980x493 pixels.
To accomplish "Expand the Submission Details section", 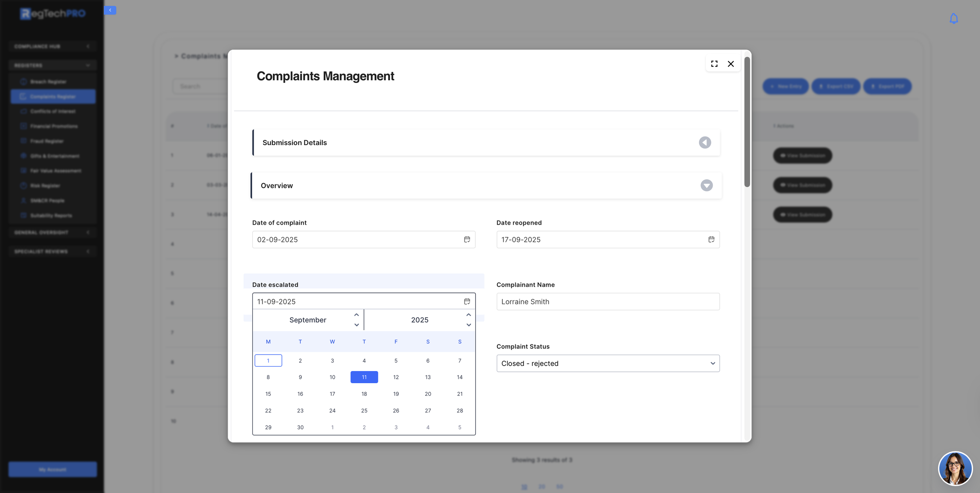I will (x=705, y=142).
